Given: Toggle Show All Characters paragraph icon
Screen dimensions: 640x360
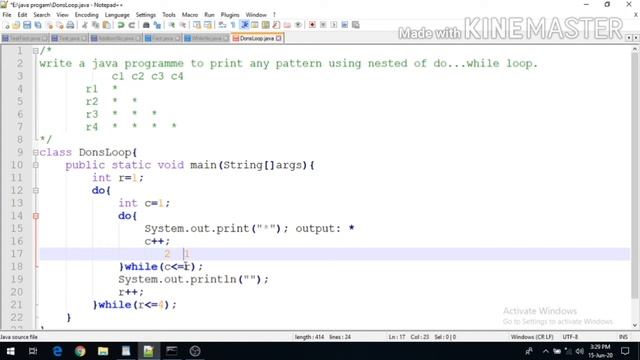Looking at the screenshot, I should [x=233, y=25].
